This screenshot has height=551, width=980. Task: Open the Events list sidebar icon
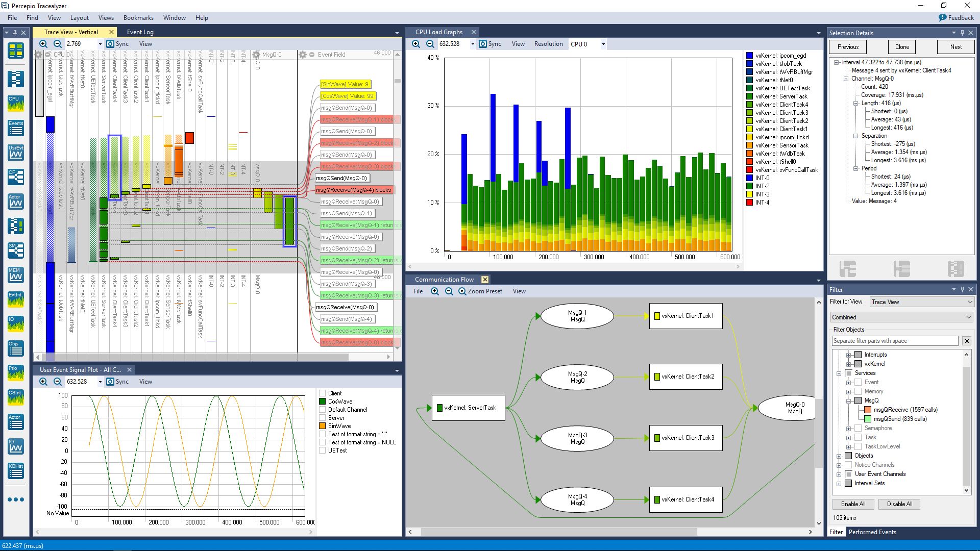click(x=16, y=128)
